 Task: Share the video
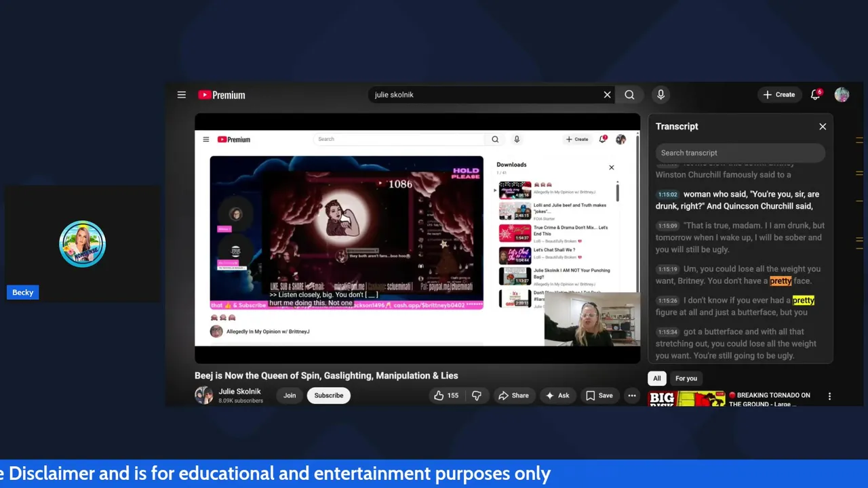click(x=513, y=395)
